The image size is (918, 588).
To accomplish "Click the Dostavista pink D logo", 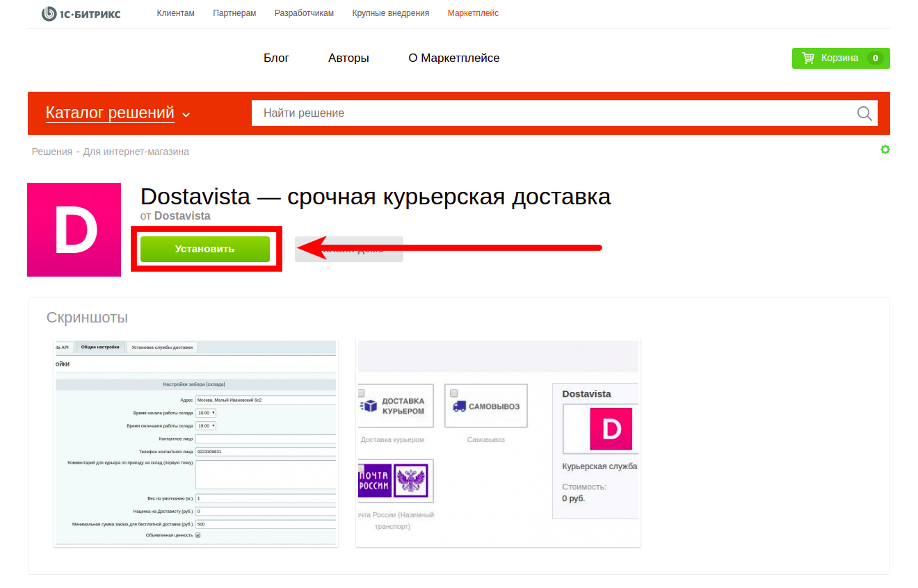I will point(74,230).
